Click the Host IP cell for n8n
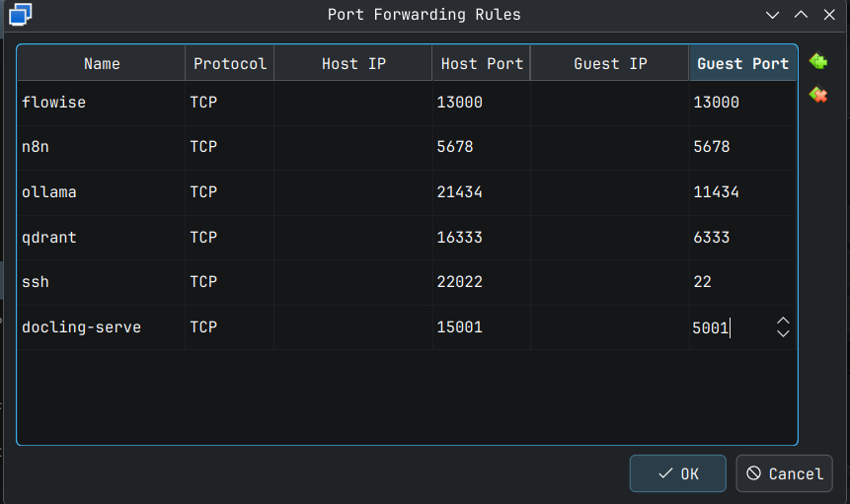Viewport: 850px width, 504px height. click(x=352, y=147)
